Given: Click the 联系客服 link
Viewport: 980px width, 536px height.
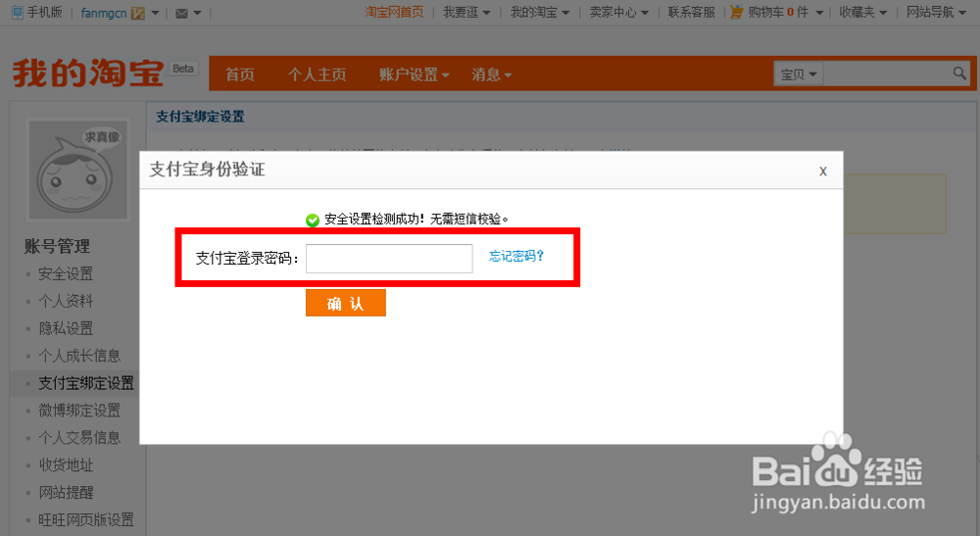Looking at the screenshot, I should coord(691,12).
